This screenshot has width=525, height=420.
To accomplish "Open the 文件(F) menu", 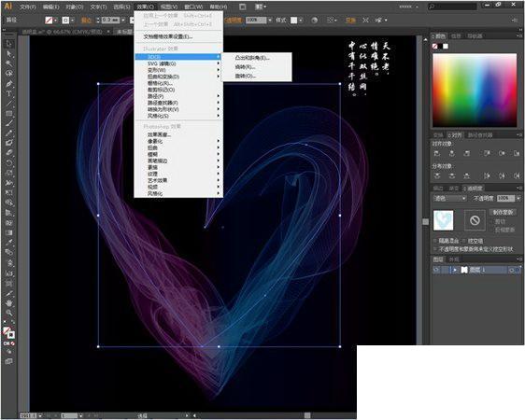I will click(28, 7).
